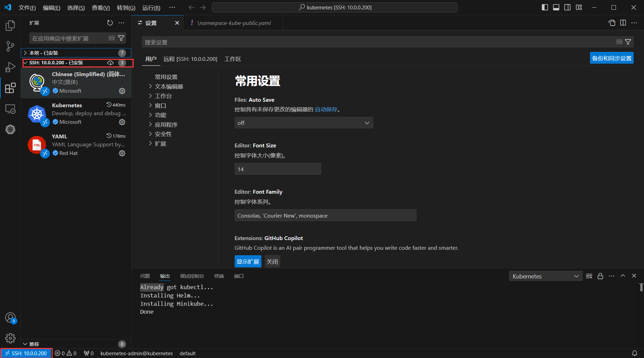Screen dimensions: 644x358
Task: Collapse the recommended extensions section
Action: pos(76,344)
